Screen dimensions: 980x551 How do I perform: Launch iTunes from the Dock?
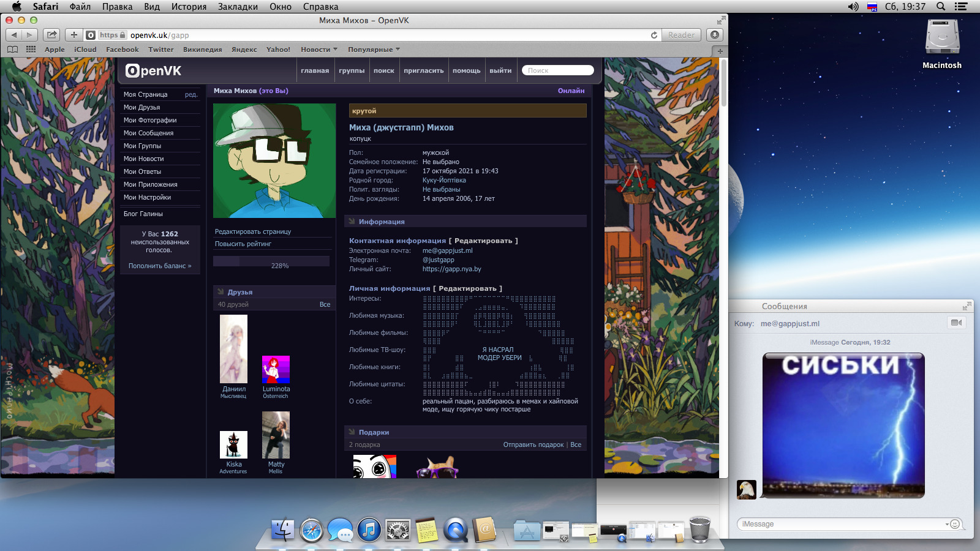click(x=369, y=530)
